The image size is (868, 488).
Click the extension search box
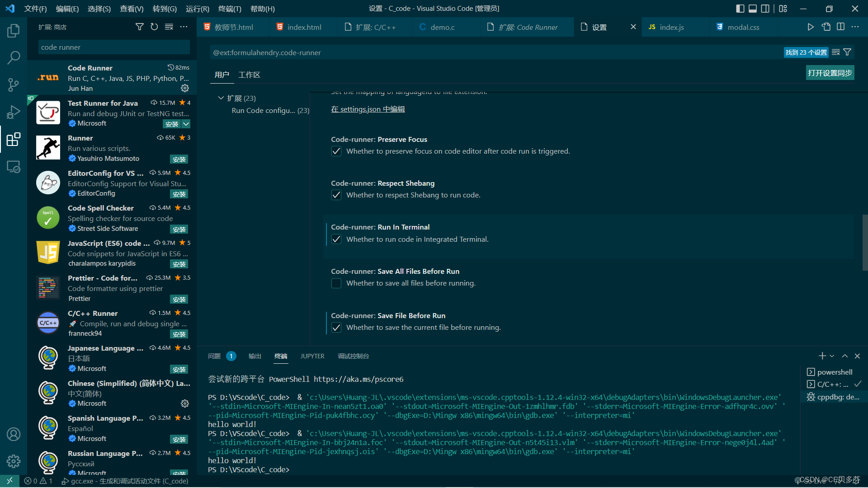click(114, 47)
